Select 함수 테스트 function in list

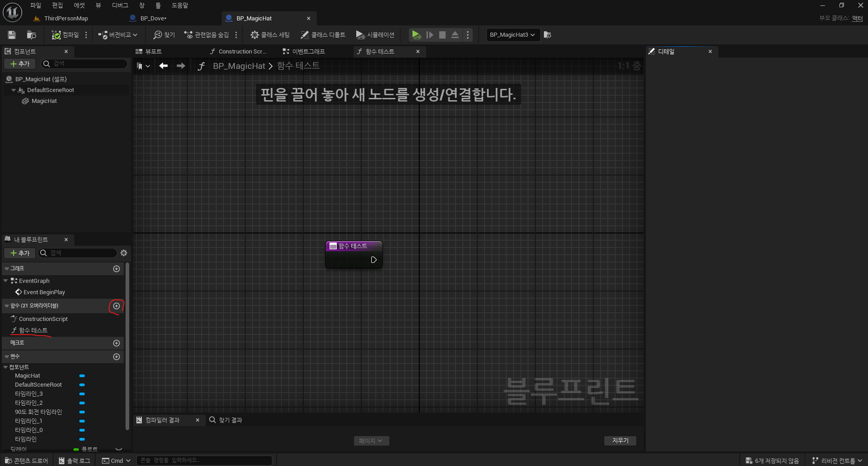click(33, 330)
